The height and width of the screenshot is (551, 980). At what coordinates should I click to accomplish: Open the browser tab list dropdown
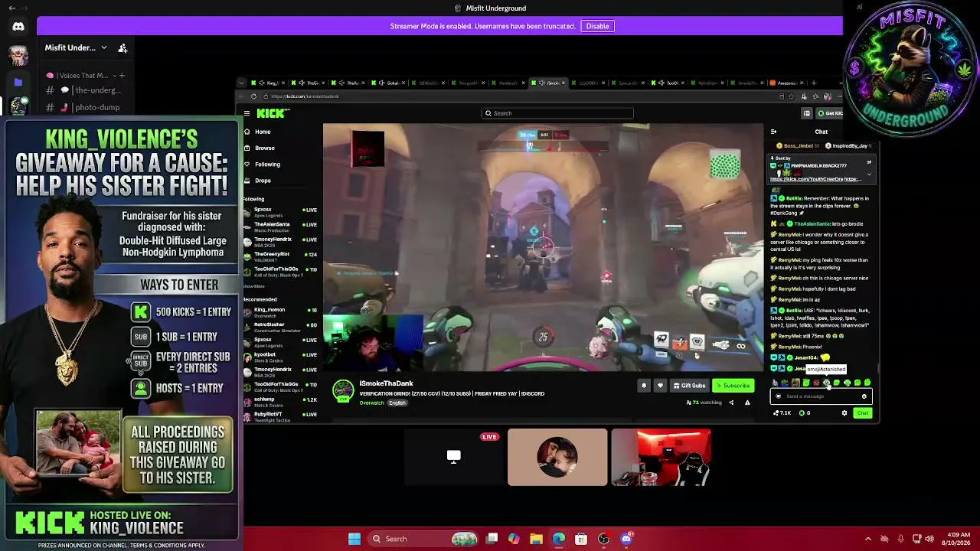click(242, 83)
